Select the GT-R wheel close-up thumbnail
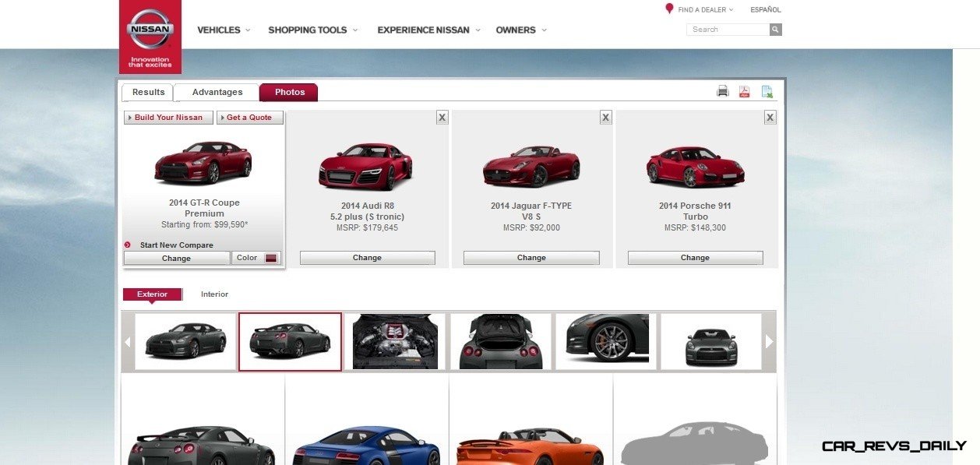The height and width of the screenshot is (465, 980). point(606,341)
